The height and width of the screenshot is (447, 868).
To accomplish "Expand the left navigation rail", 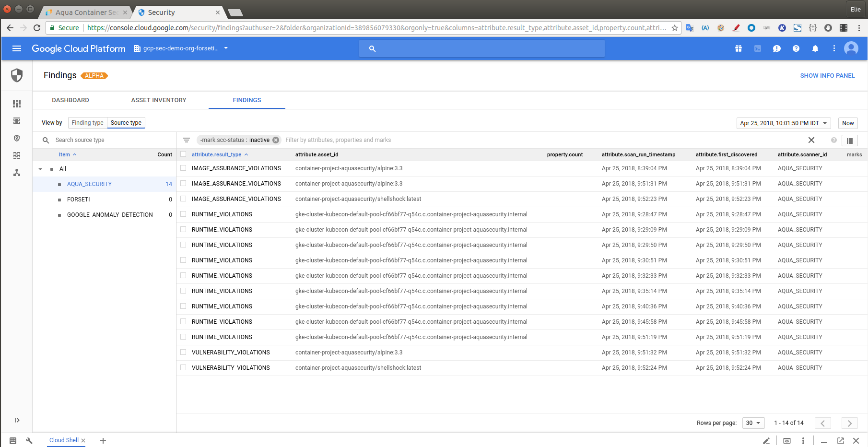I will [17, 420].
